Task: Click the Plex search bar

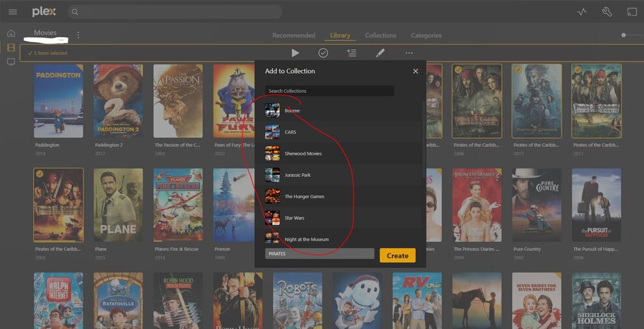Action: (175, 12)
